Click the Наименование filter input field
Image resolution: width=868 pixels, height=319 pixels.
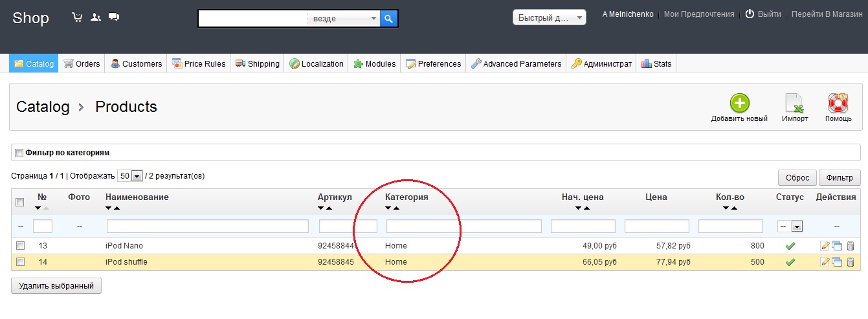coord(208,226)
